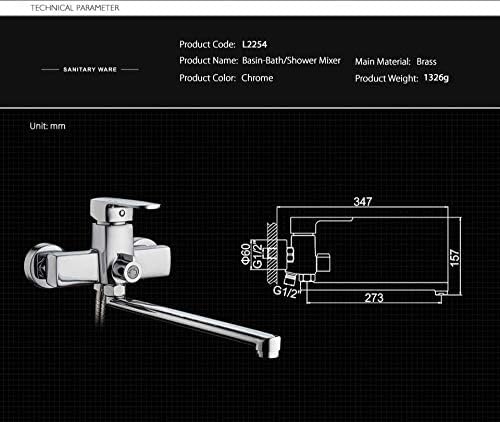Click the Product Name label
Image resolution: width=500 pixels, height=422 pixels.
coord(209,61)
